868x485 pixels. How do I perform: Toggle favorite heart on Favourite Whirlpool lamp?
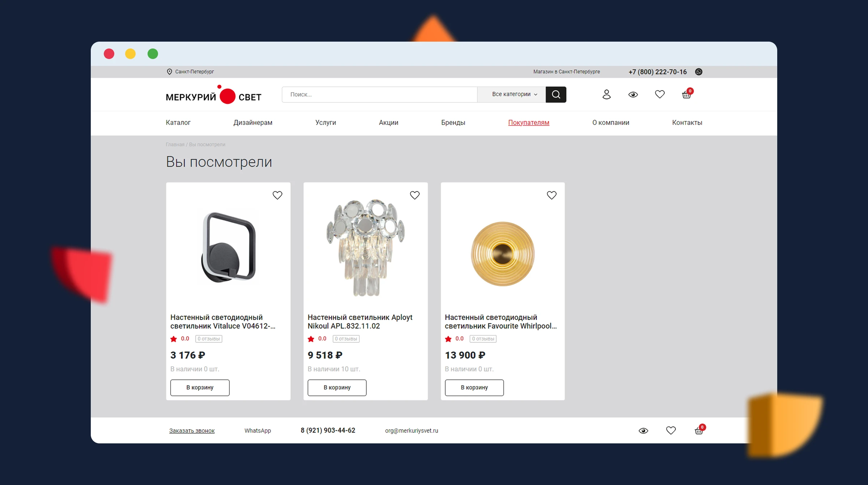(552, 195)
